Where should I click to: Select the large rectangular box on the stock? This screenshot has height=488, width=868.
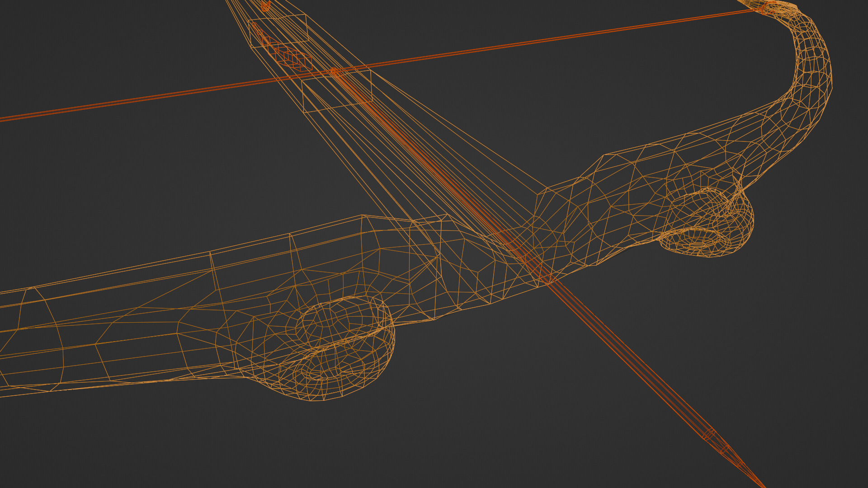point(337,91)
